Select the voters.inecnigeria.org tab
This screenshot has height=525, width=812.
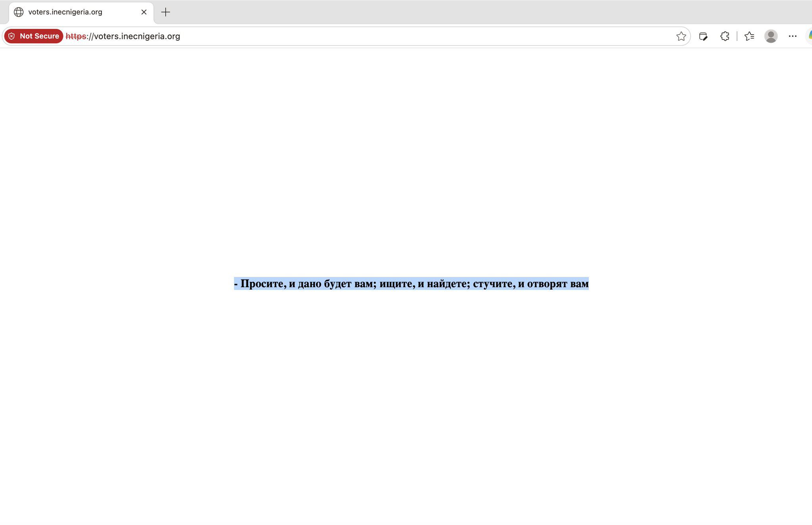click(81, 12)
